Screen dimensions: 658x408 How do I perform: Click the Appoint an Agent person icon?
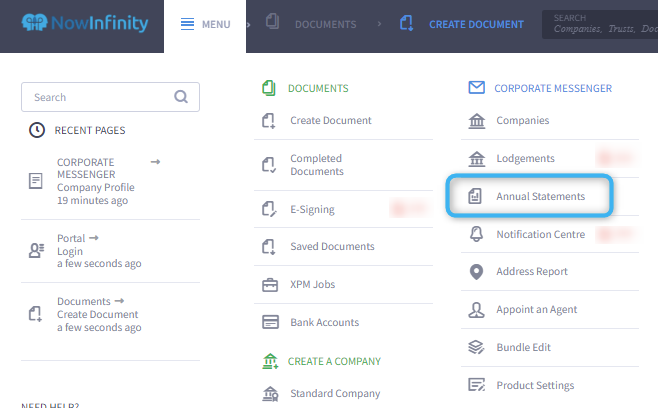[x=477, y=310]
